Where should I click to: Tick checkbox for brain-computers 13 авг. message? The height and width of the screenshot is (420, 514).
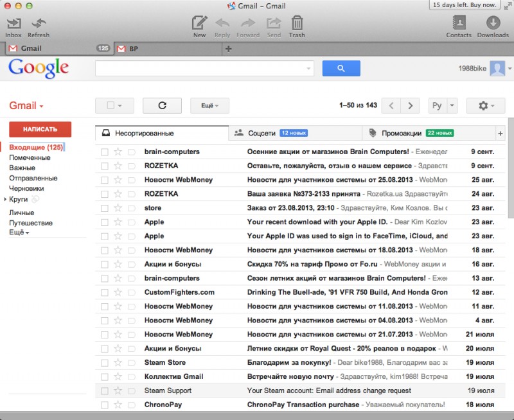(x=105, y=279)
